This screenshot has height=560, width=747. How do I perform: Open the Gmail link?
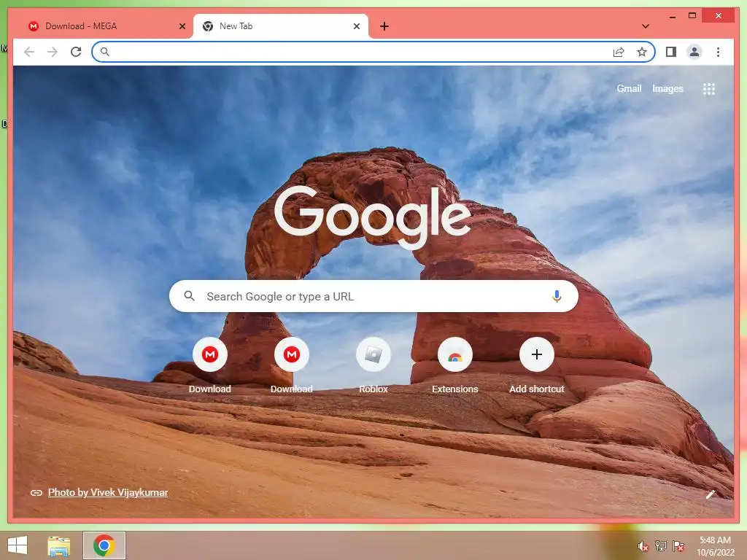coord(629,88)
